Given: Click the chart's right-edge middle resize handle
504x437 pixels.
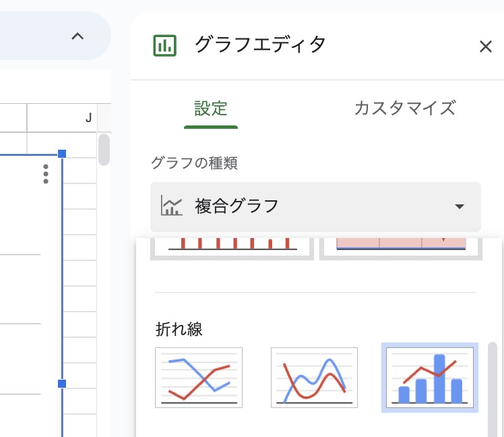Looking at the screenshot, I should coord(62,384).
